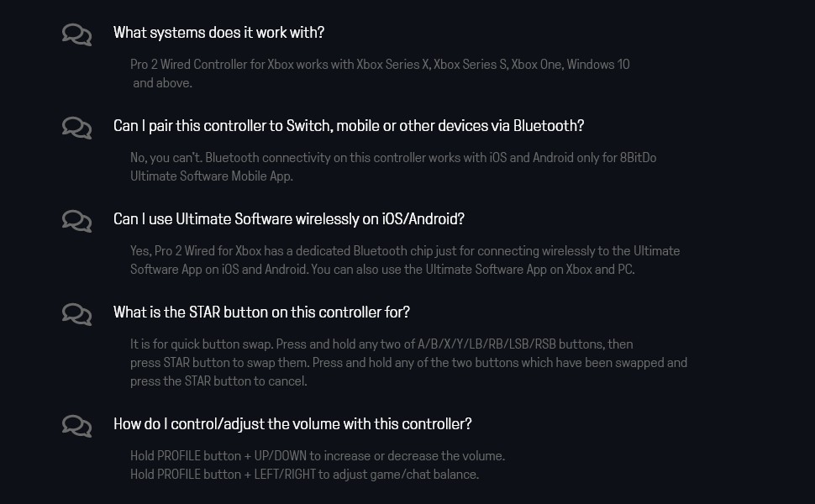Click the 'Hold PROFILE button + UP/DOWN' volume line
The height and width of the screenshot is (504, 815).
[x=317, y=456]
